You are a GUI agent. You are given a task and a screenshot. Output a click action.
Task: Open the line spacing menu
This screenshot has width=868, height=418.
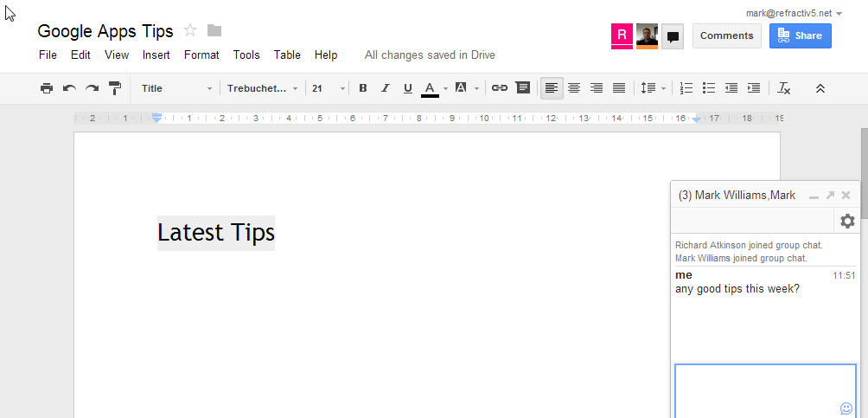(x=653, y=88)
